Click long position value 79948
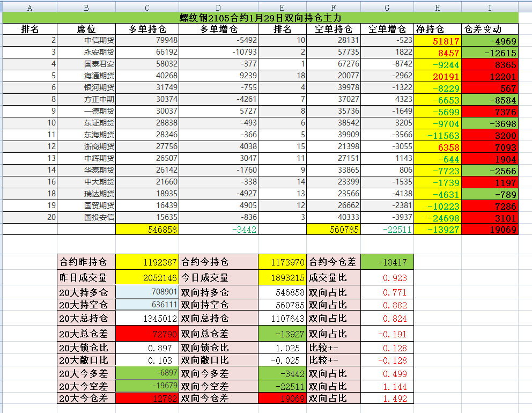 (x=147, y=40)
